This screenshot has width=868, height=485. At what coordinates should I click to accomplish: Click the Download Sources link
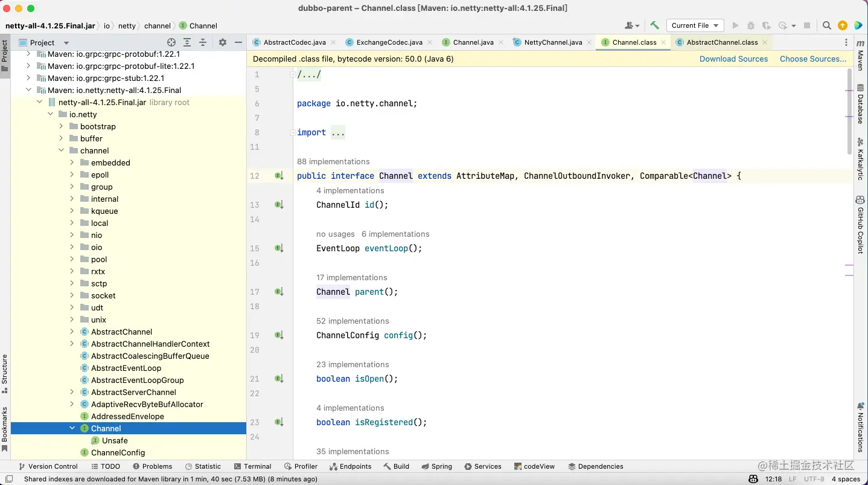(733, 59)
